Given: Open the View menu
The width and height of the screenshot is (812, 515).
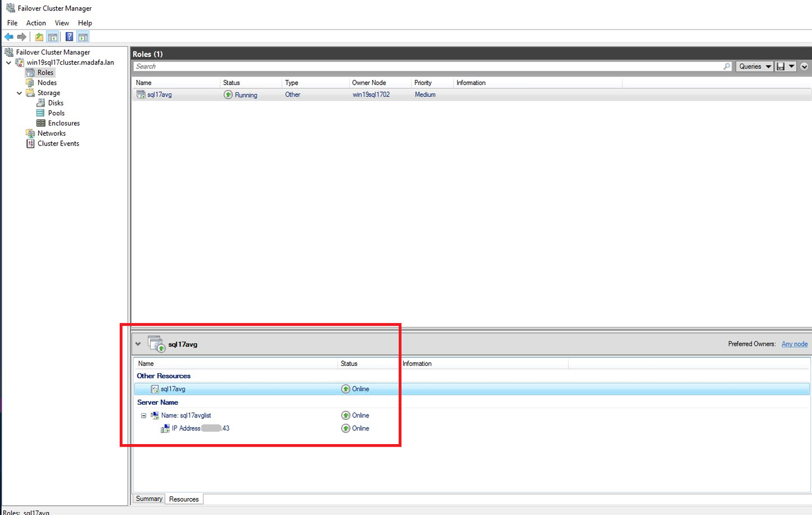Looking at the screenshot, I should pyautogui.click(x=62, y=23).
